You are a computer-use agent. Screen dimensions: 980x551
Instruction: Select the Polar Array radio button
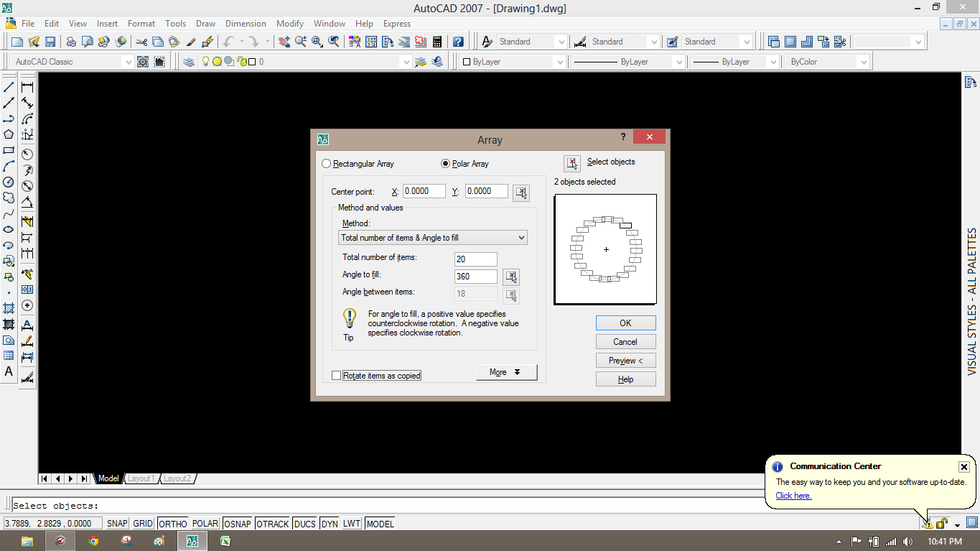(446, 164)
